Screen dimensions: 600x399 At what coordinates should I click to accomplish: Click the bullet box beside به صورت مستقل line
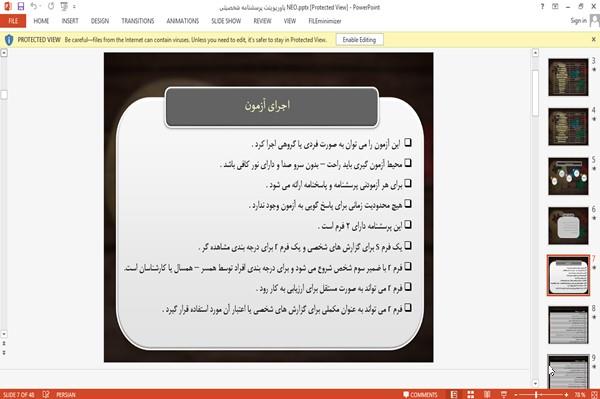point(408,287)
